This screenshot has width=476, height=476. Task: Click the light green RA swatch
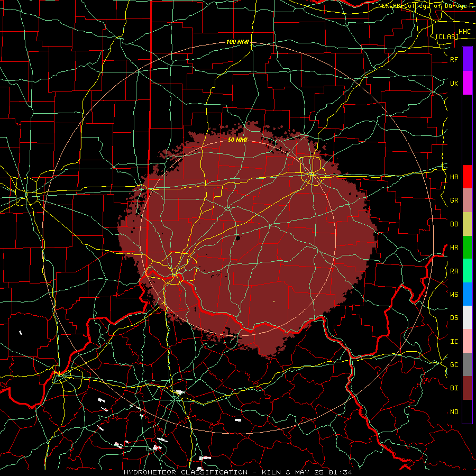[x=467, y=271]
